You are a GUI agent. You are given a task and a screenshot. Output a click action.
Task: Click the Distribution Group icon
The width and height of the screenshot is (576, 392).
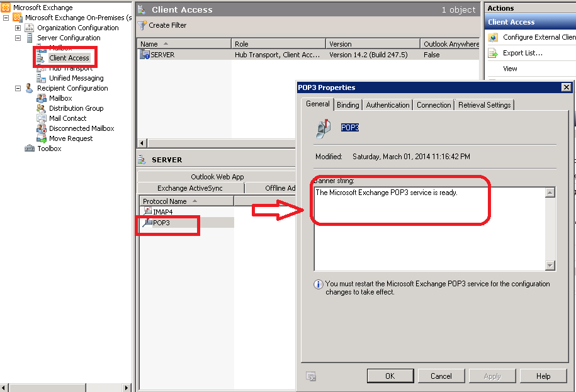42,108
